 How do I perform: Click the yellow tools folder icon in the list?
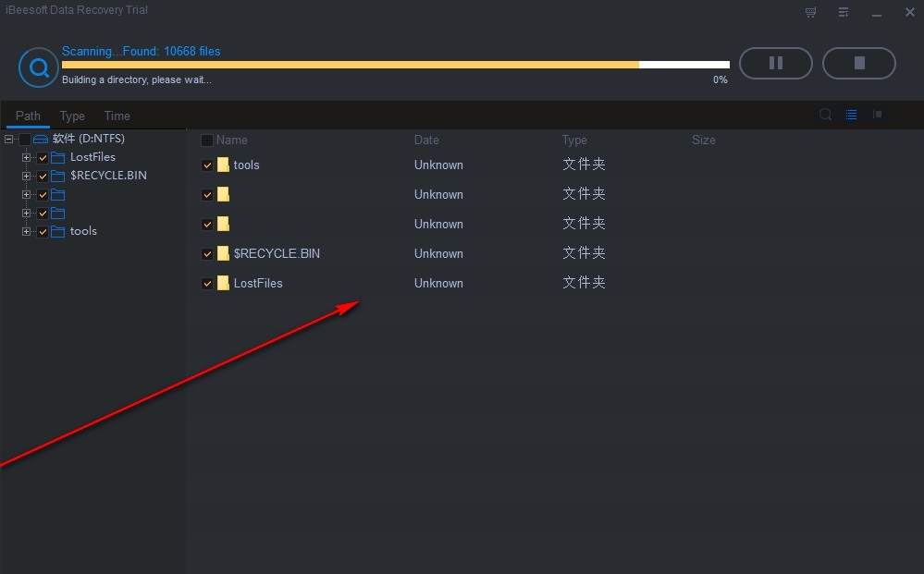(x=223, y=165)
